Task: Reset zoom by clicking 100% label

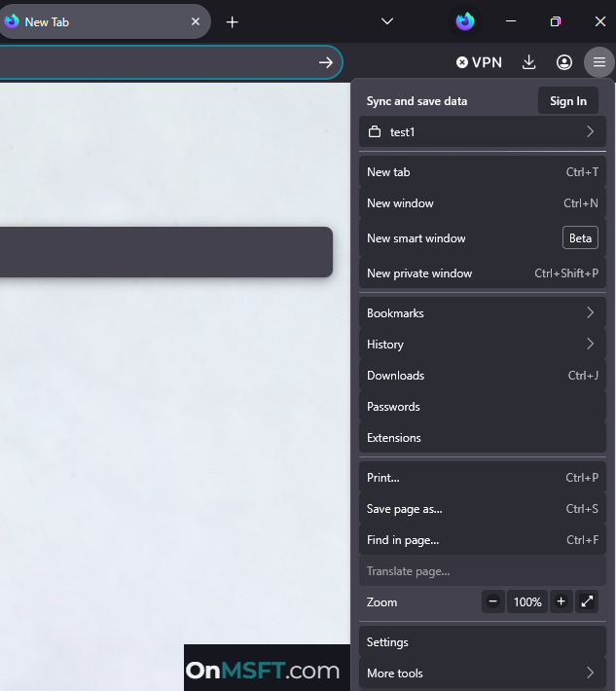Action: [x=527, y=601]
